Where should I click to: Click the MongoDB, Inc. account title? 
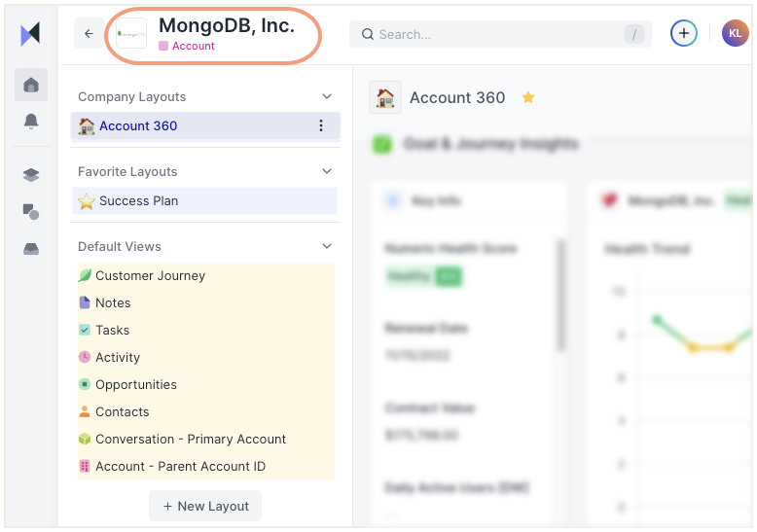tap(227, 25)
